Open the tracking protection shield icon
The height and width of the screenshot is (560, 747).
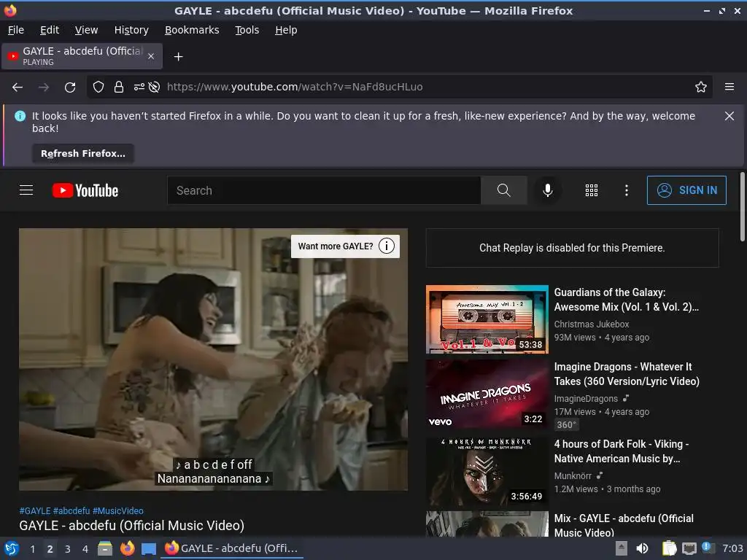98,87
